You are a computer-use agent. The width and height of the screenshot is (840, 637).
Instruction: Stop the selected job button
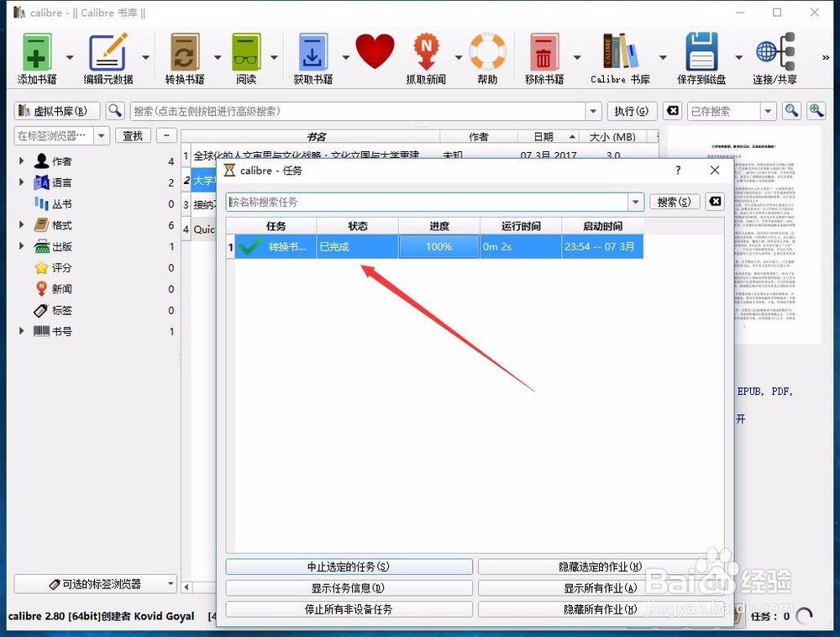tap(349, 566)
